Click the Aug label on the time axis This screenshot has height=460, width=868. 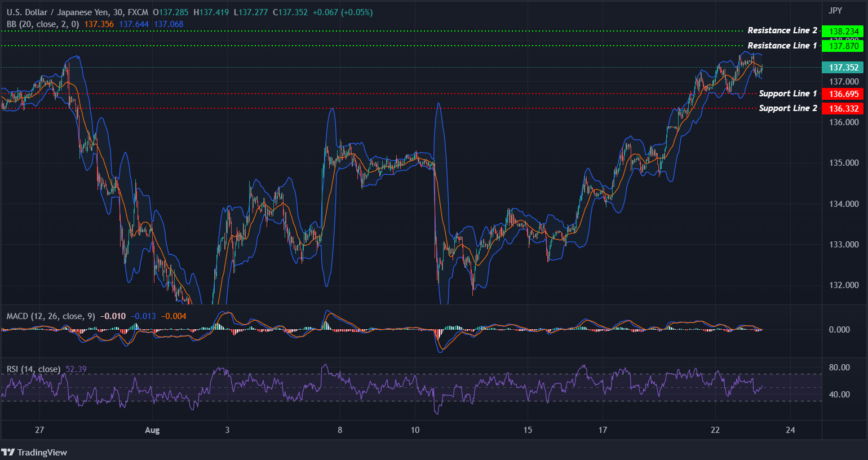pyautogui.click(x=152, y=430)
